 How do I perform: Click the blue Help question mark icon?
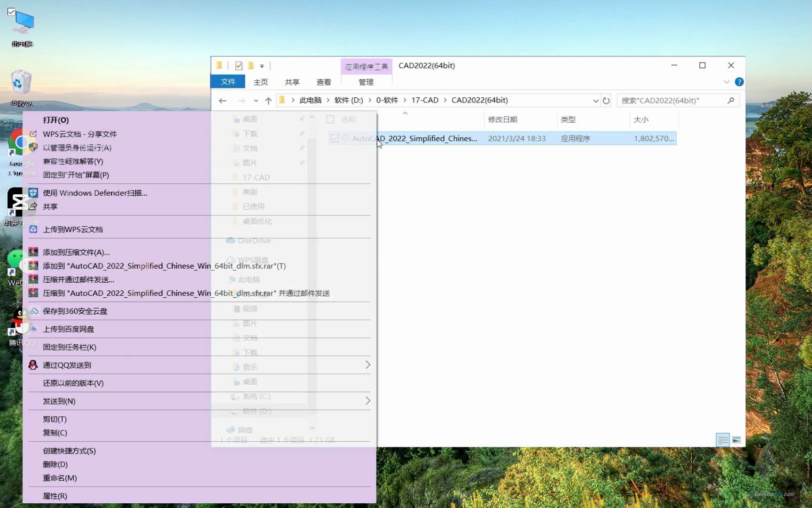pos(739,82)
